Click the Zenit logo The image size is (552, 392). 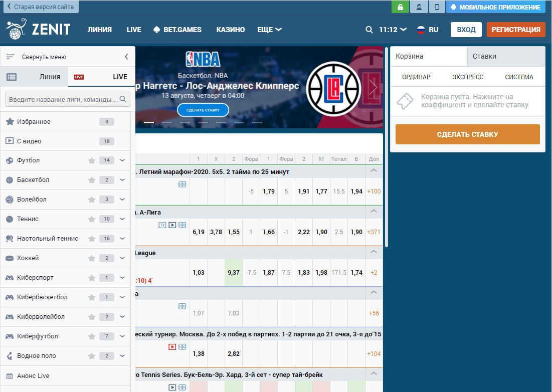39,29
